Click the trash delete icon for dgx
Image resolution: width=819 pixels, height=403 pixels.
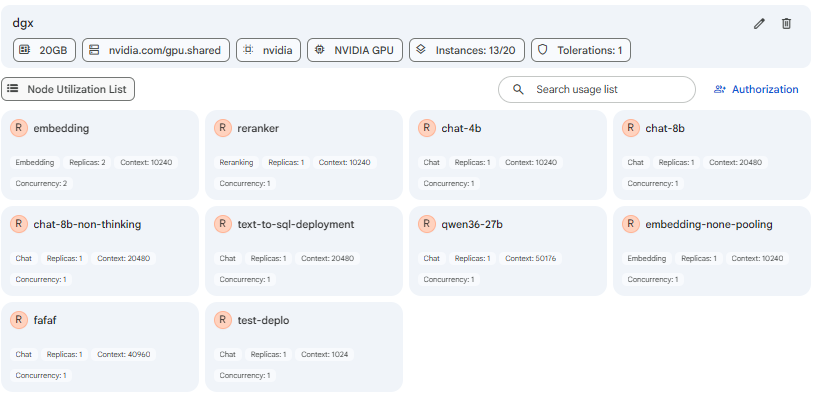786,23
